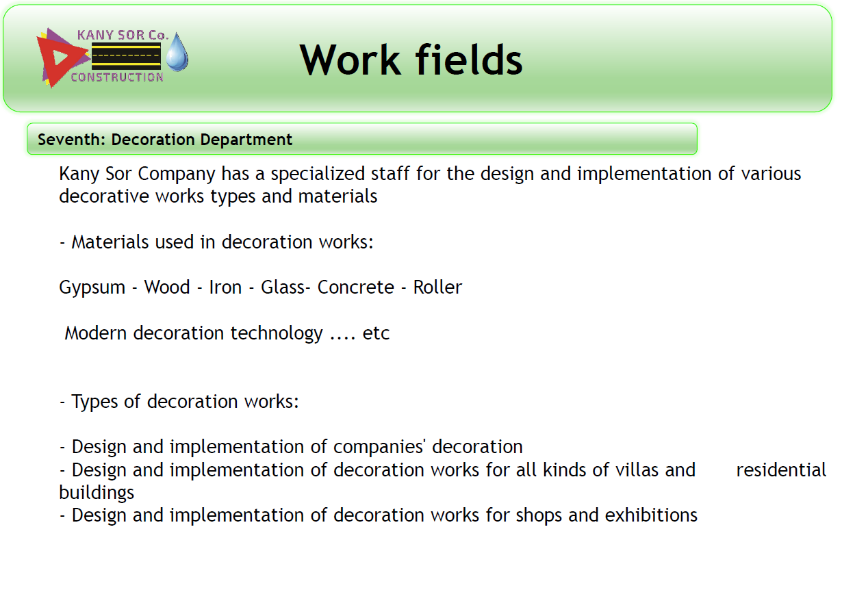
Task: Click the word 'Roller' in the materials list
Action: (437, 287)
